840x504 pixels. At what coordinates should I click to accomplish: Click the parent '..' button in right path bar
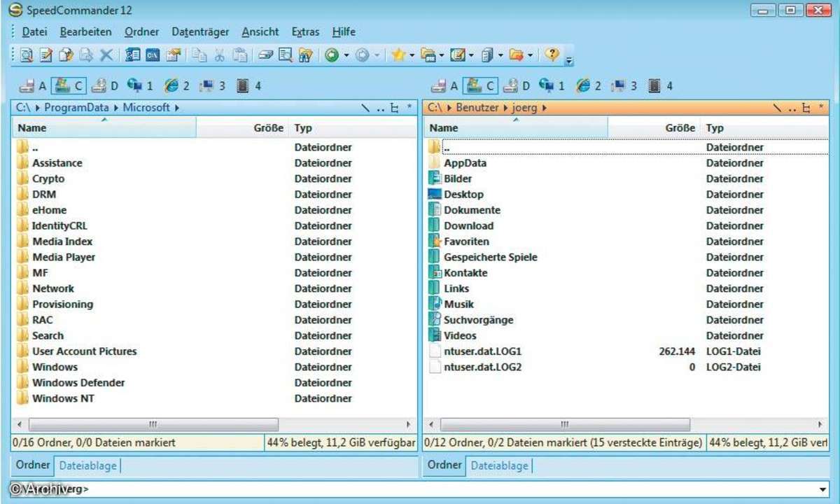pyautogui.click(x=792, y=108)
